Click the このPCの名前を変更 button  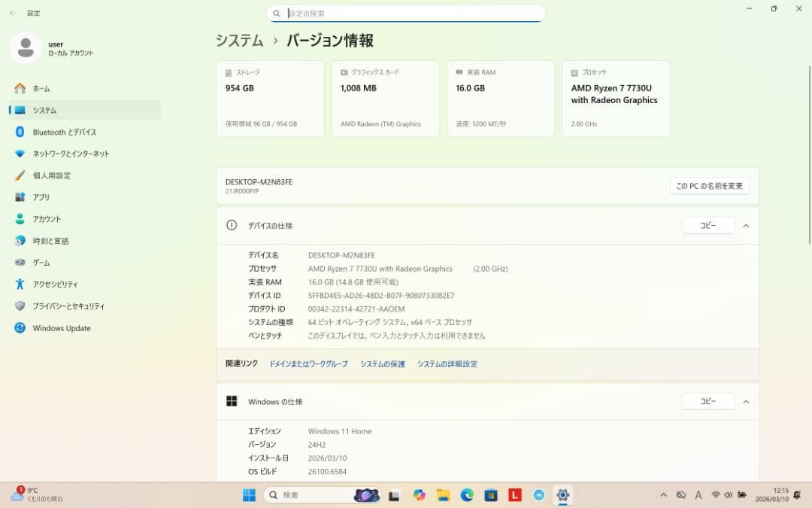708,185
